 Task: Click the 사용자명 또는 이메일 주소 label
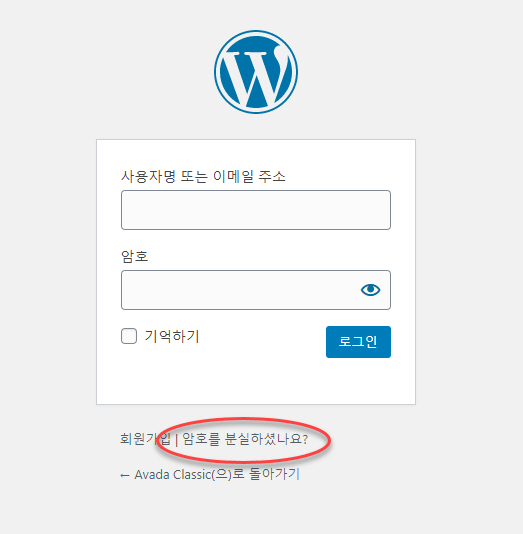[203, 176]
